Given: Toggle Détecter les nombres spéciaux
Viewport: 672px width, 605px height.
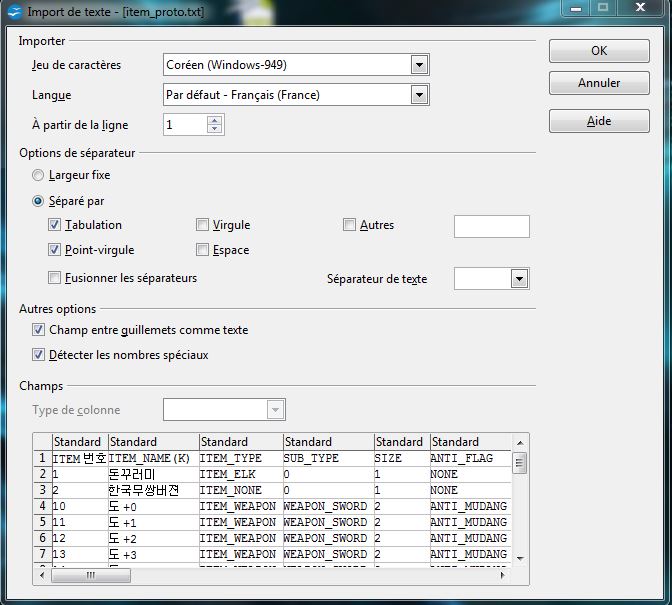Looking at the screenshot, I should [38, 354].
